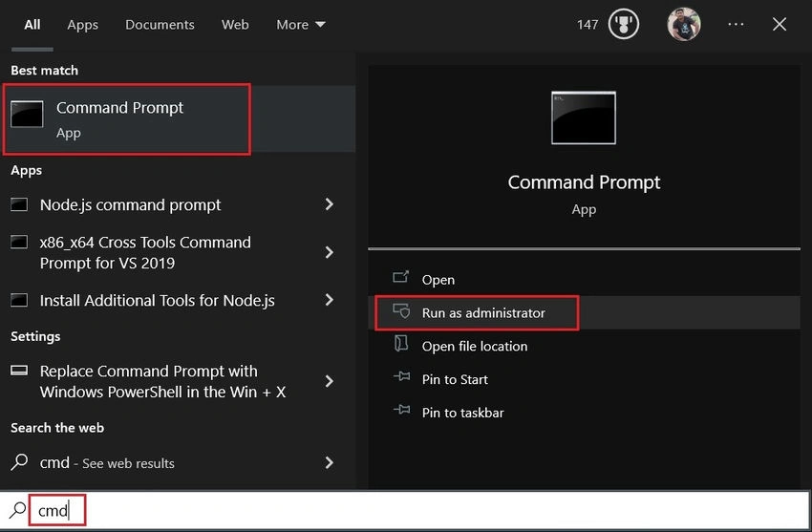This screenshot has width=812, height=532.
Task: Click the Command Prompt title in preview pane
Action: click(x=584, y=182)
